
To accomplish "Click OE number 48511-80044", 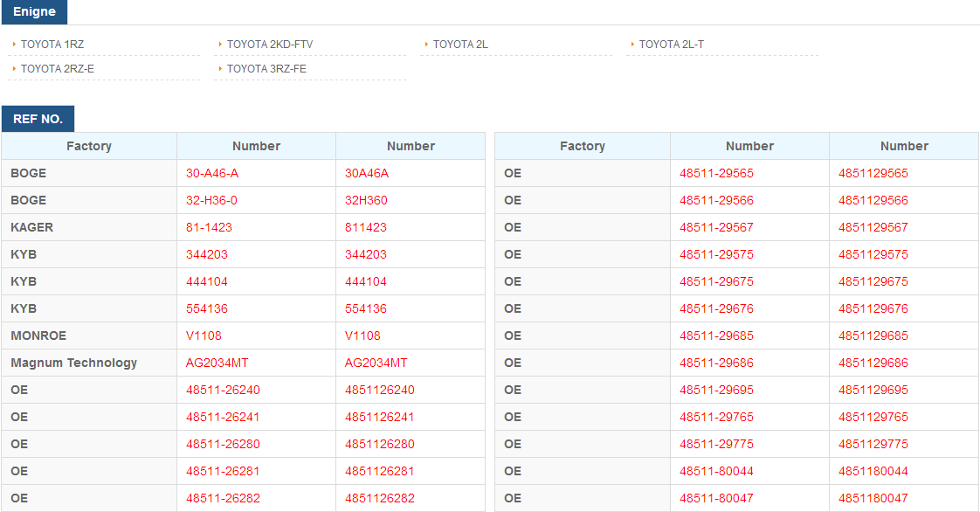I will (x=716, y=471).
